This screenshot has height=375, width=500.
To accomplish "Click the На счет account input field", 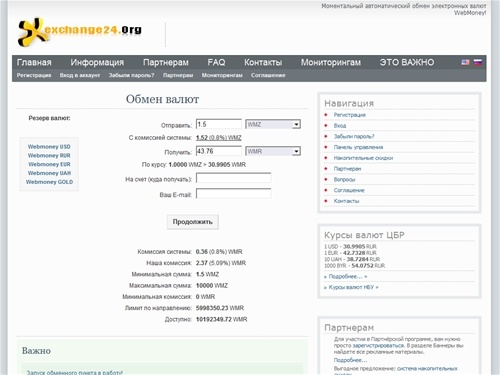I will (x=233, y=178).
